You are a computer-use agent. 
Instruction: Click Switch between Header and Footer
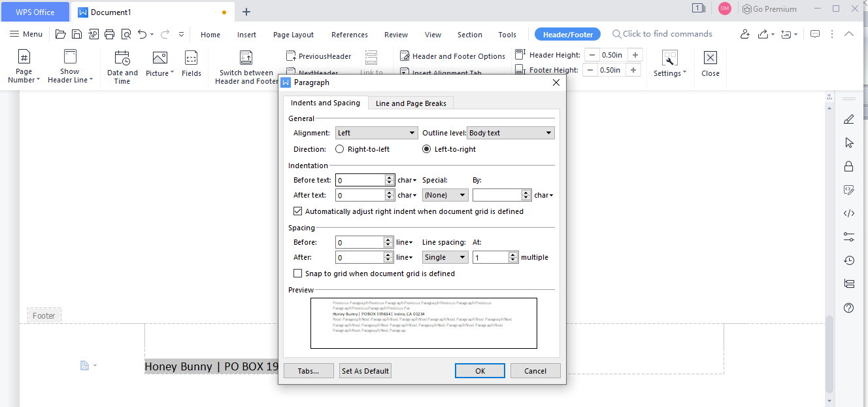click(246, 67)
